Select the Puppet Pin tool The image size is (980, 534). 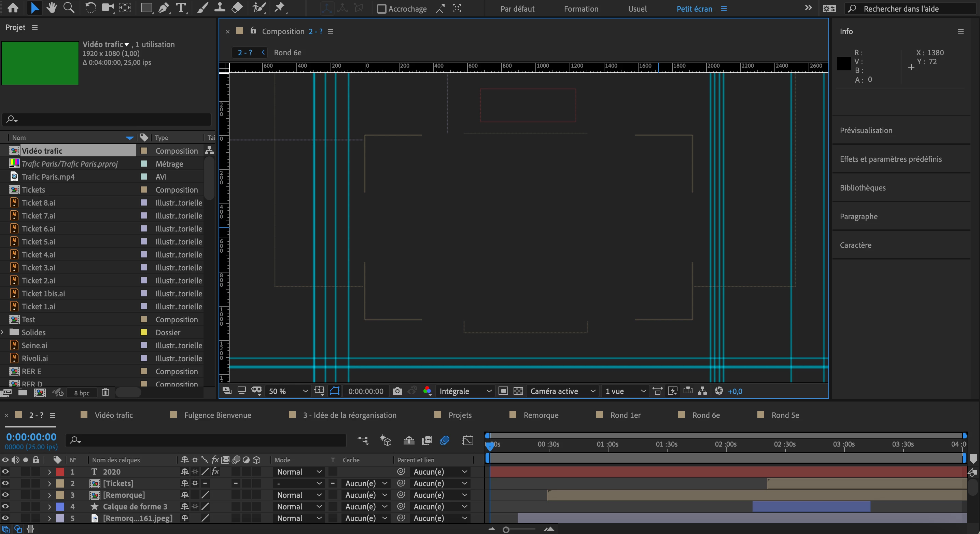280,8
